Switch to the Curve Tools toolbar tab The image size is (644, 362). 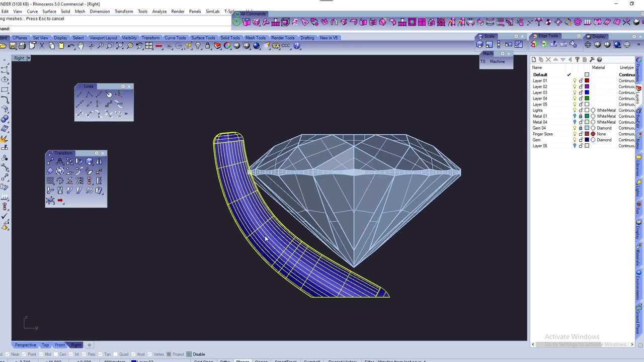(x=175, y=38)
